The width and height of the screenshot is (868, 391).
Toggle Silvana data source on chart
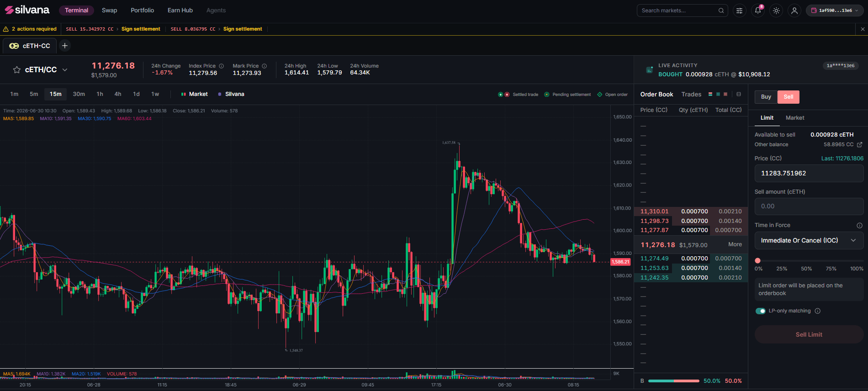click(231, 94)
